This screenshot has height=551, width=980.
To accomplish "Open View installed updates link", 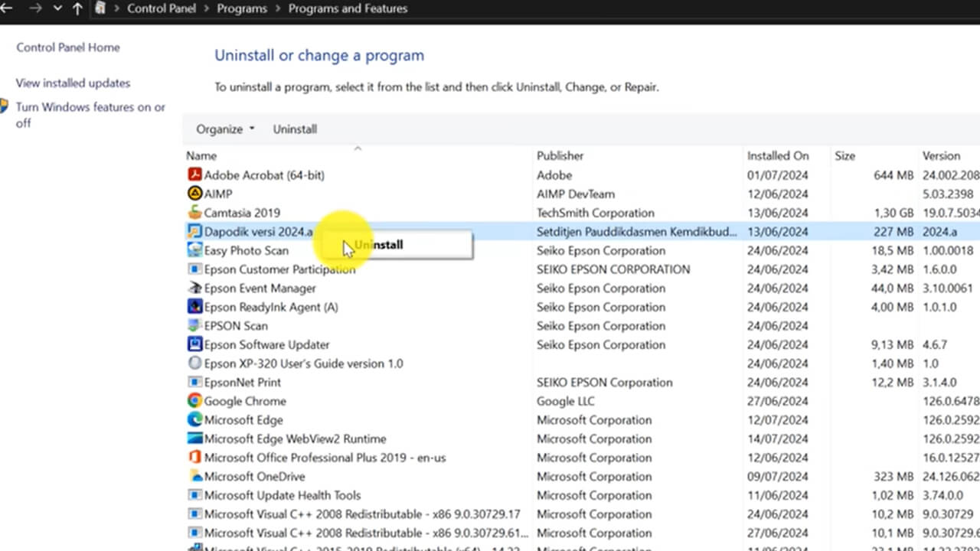I will [73, 83].
